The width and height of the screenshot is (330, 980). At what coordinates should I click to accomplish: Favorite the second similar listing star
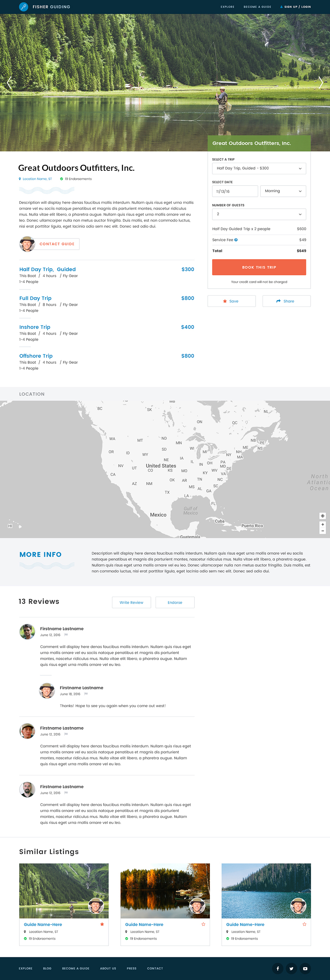(203, 924)
